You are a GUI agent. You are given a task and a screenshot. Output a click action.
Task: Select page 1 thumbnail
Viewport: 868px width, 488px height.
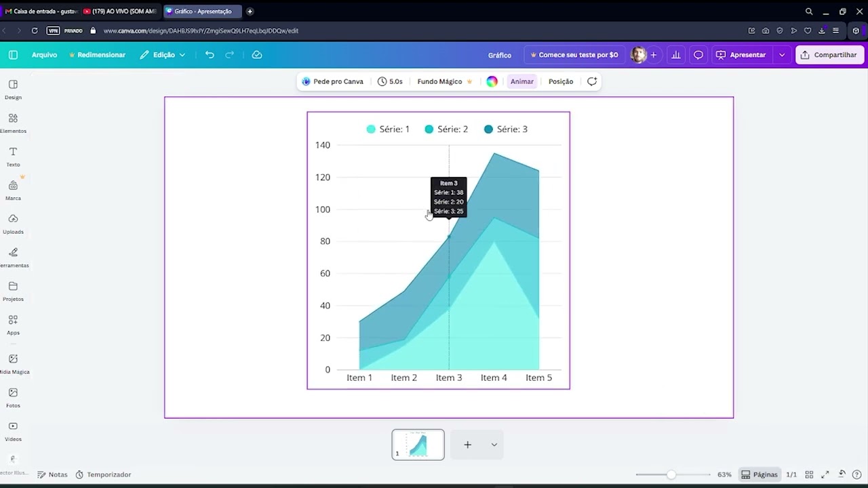pos(418,445)
